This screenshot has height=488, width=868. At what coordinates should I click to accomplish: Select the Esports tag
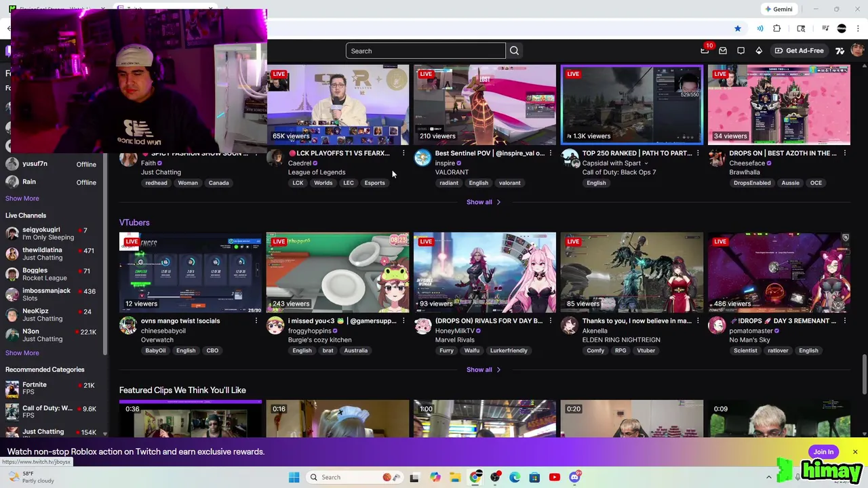pos(374,183)
